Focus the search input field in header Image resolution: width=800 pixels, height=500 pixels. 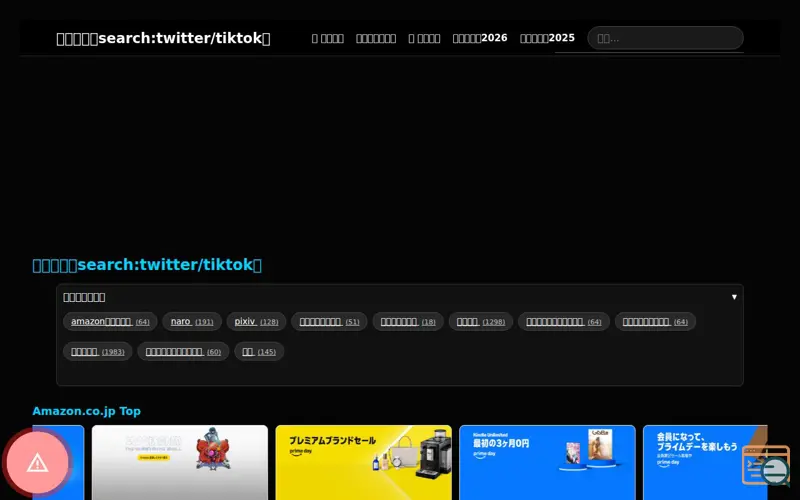(x=665, y=38)
